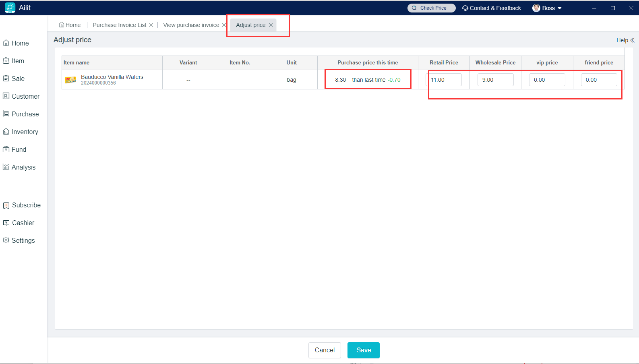This screenshot has height=364, width=639.
Task: Switch to View purchase invoice tab
Action: click(x=191, y=25)
